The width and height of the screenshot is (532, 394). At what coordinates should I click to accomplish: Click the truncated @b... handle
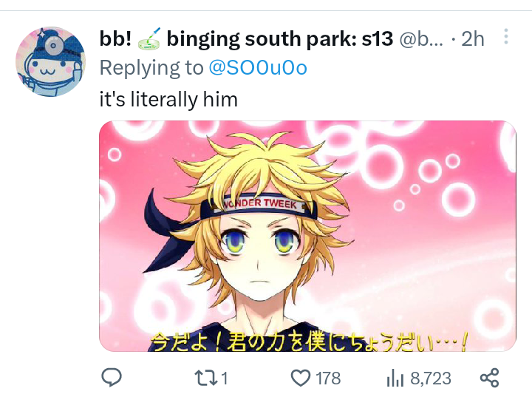click(421, 39)
